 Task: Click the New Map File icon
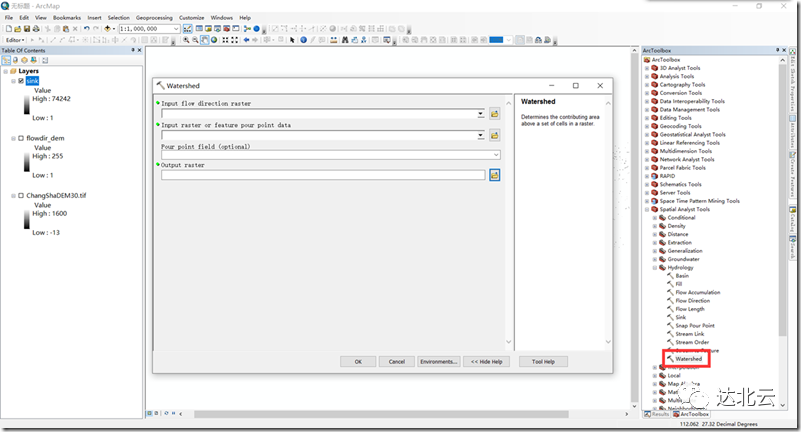[x=9, y=29]
